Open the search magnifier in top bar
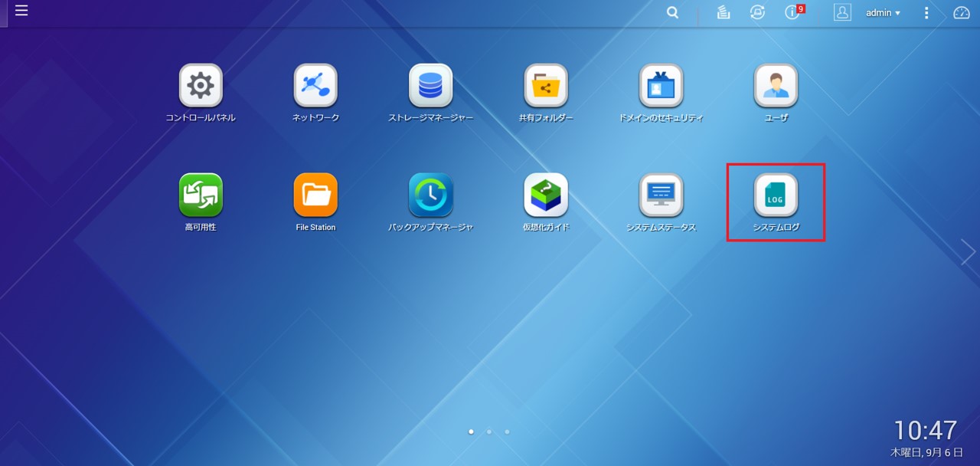Image resolution: width=980 pixels, height=466 pixels. [672, 12]
